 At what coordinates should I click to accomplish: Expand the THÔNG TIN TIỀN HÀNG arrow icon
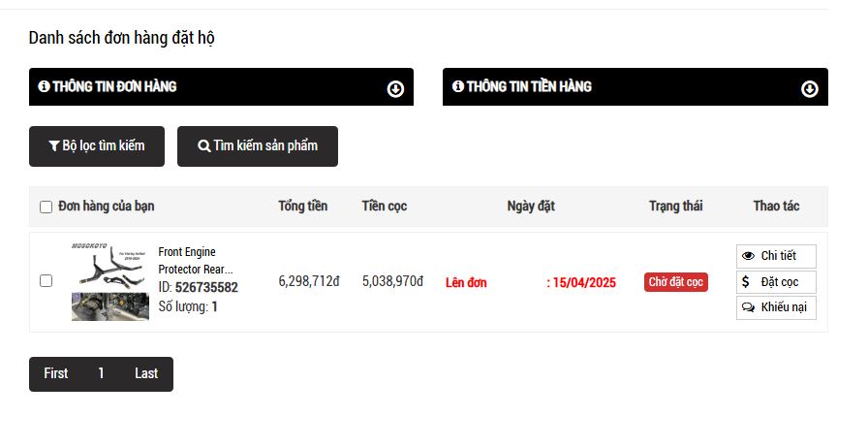810,89
